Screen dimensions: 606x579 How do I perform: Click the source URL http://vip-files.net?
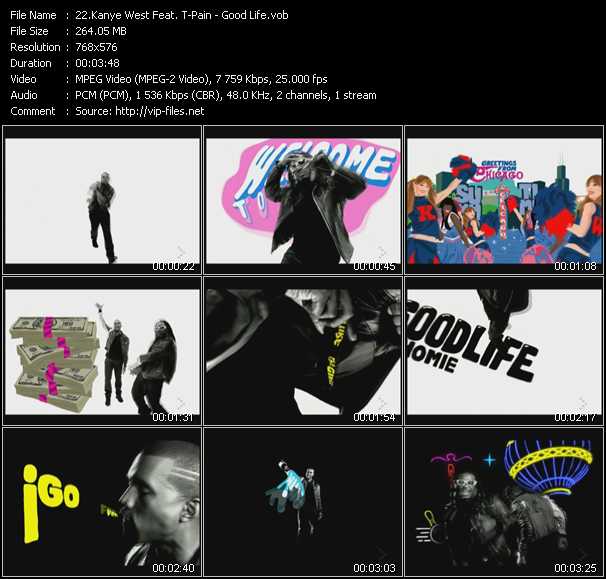160,111
